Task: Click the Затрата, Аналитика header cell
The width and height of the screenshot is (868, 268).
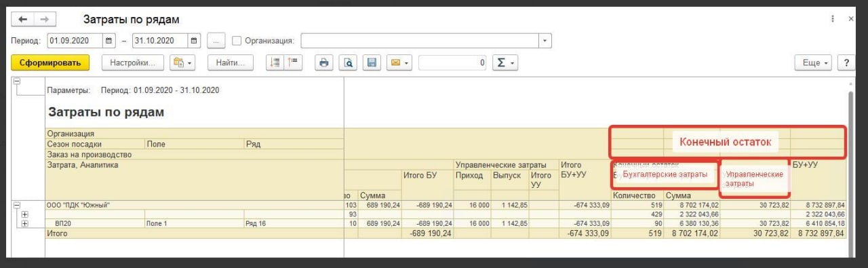Action: click(194, 180)
